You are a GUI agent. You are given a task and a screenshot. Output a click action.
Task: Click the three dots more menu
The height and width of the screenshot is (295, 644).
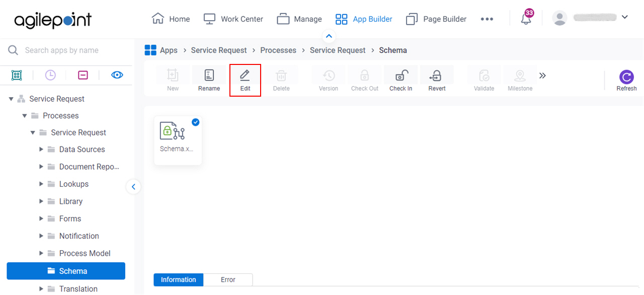coord(487,19)
